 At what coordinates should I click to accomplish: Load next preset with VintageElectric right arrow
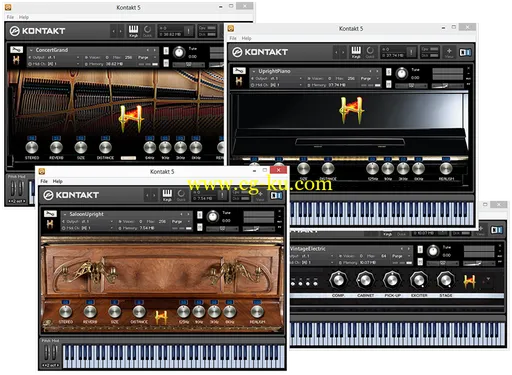coord(409,249)
